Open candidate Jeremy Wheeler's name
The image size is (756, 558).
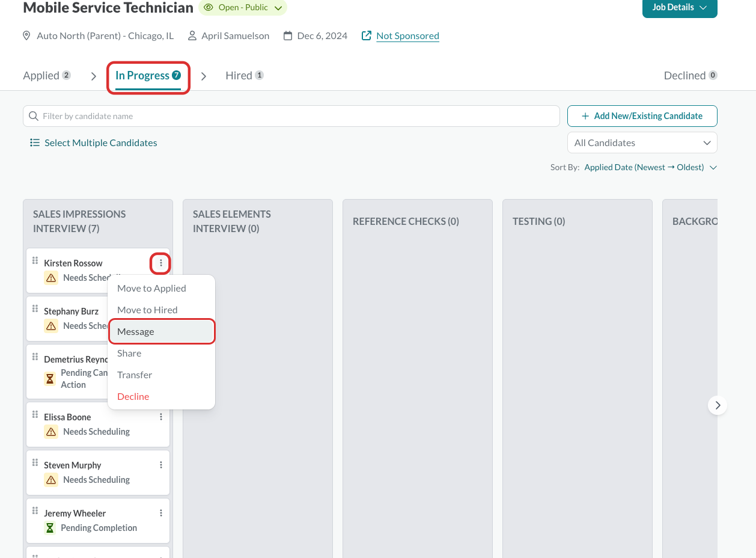pos(75,514)
